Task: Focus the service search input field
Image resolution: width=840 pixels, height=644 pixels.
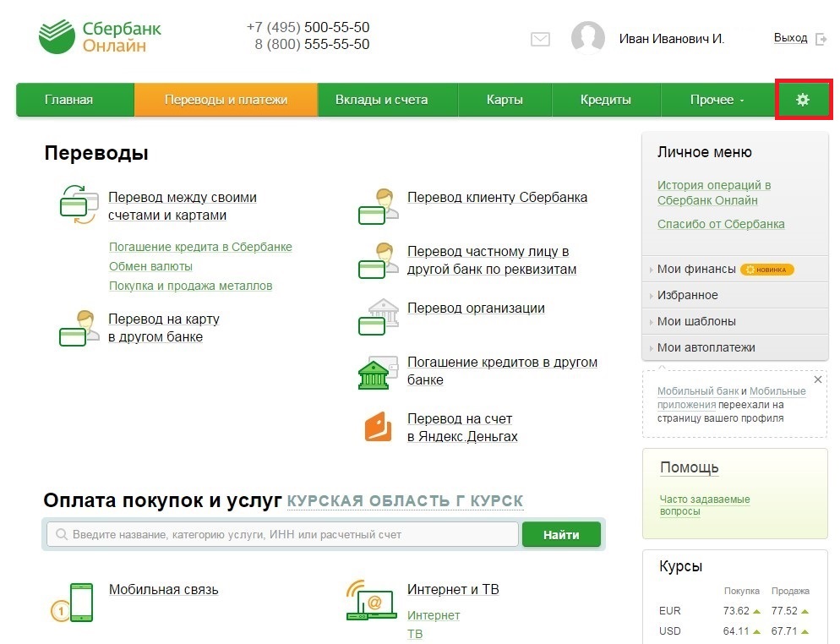Action: tap(282, 535)
